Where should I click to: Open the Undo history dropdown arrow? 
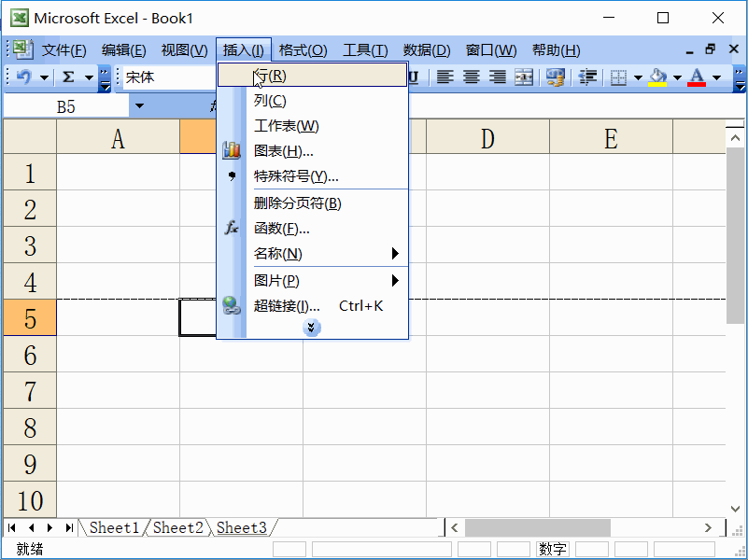[45, 77]
